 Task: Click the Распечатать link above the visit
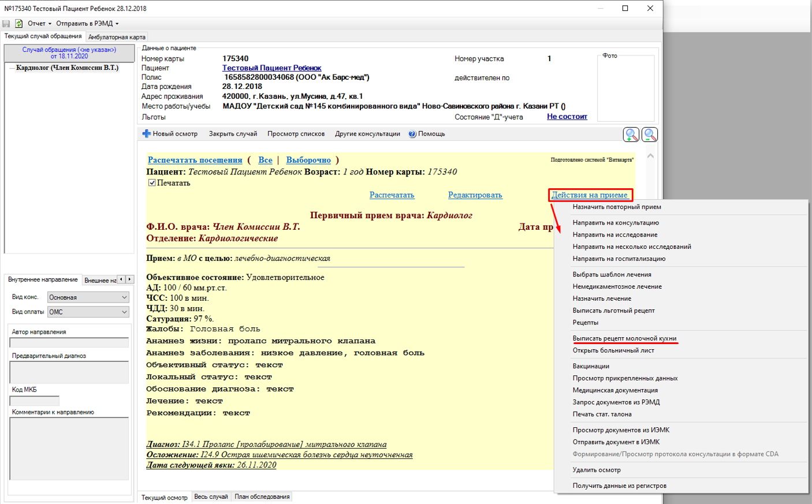392,195
